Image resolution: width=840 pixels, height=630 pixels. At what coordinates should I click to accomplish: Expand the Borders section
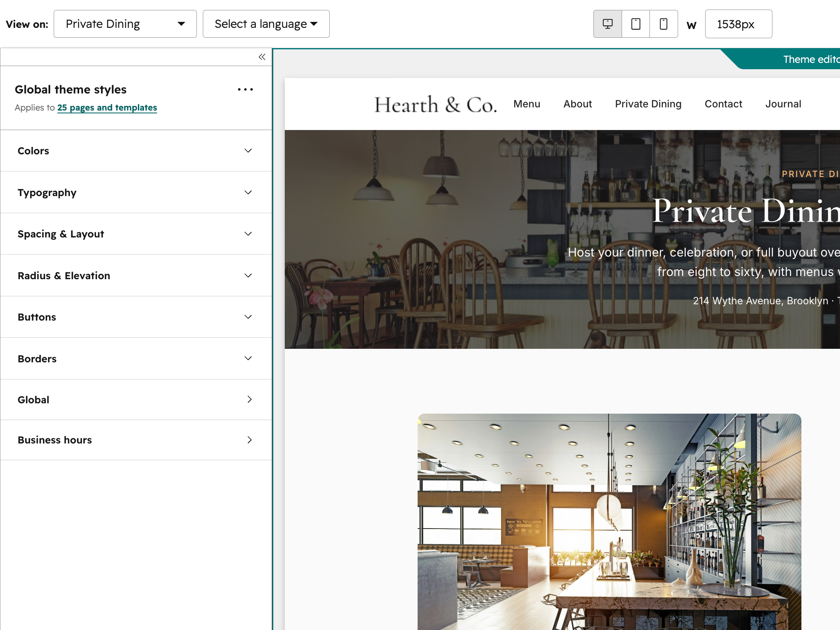pos(136,359)
